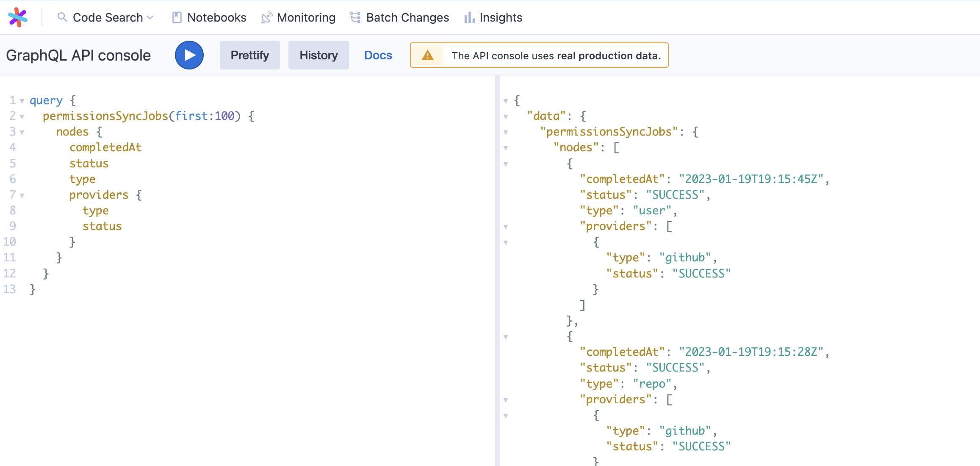Open the Monitoring menu item
The height and width of the screenshot is (466, 980).
click(306, 17)
